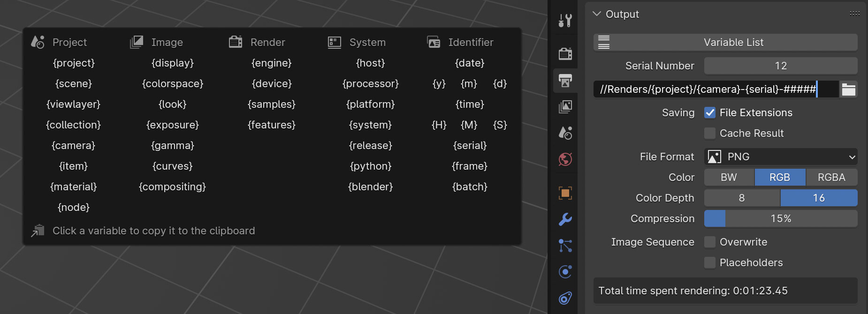Open the Object Constraints properties tab
This screenshot has height=314, width=868.
point(565,298)
